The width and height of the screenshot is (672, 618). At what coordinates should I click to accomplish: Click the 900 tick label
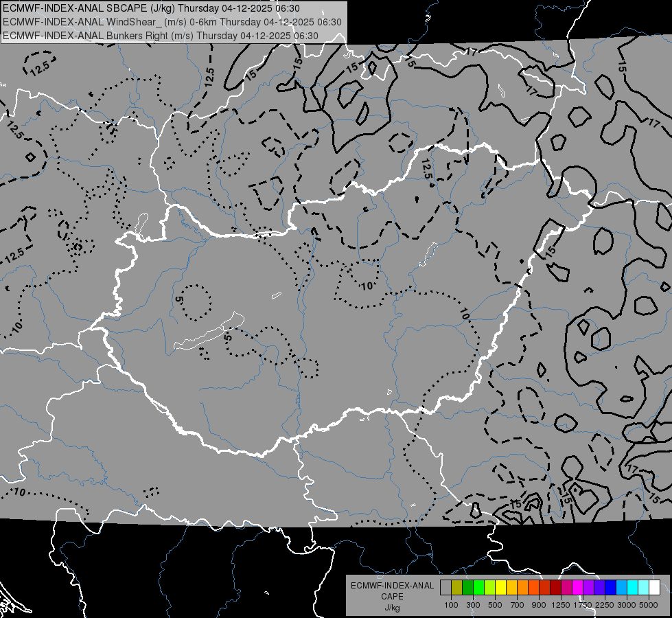click(x=539, y=605)
